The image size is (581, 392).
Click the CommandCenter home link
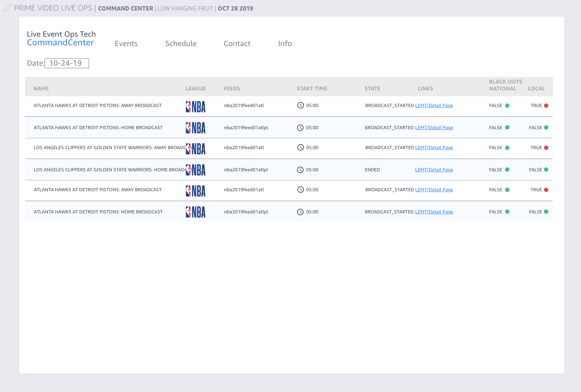pos(60,42)
